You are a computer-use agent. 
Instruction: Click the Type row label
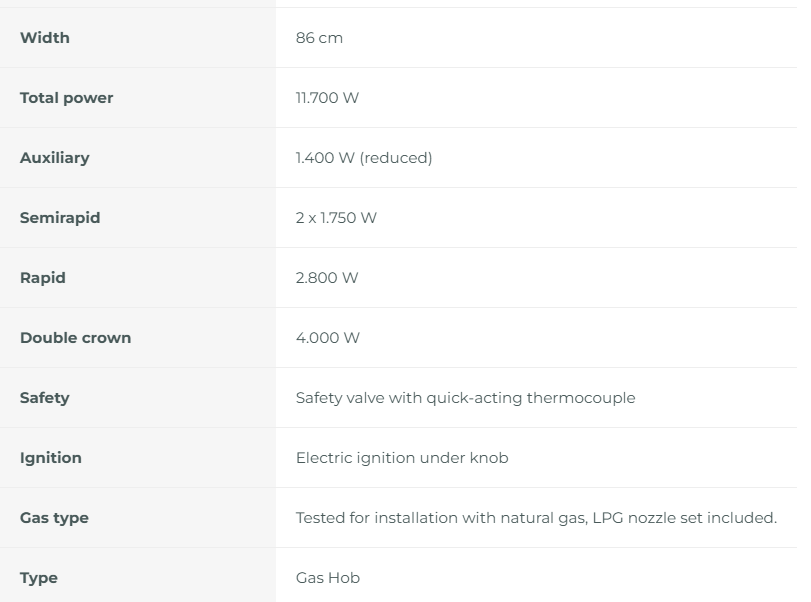(39, 578)
